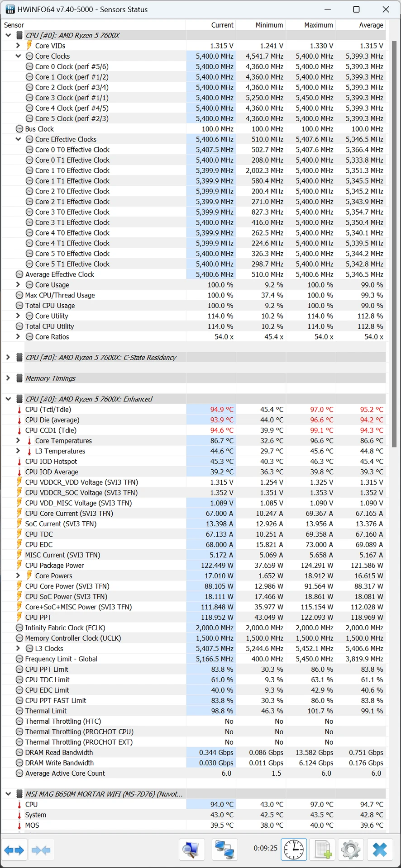Click the 122.449 W current package power value
401x868 pixels.
coord(217,565)
